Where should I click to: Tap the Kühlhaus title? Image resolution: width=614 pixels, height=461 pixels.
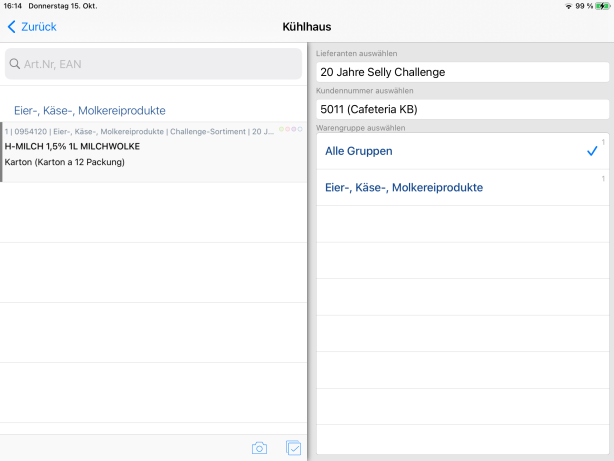pos(307,27)
